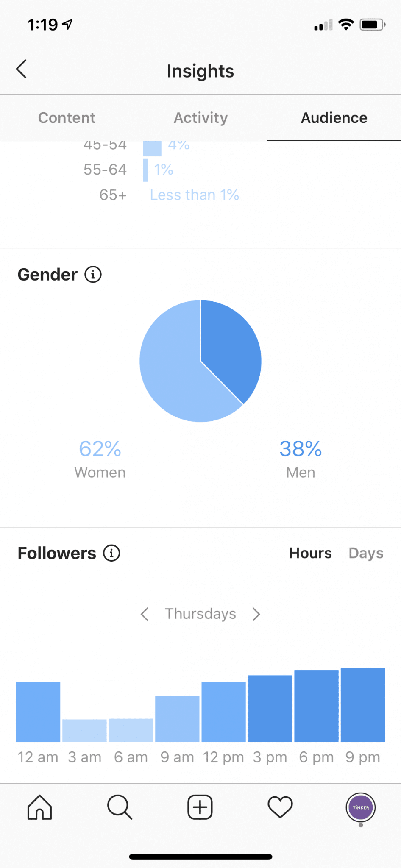Keep follower chart on Hours view
The image size is (401, 868).
coord(310,553)
